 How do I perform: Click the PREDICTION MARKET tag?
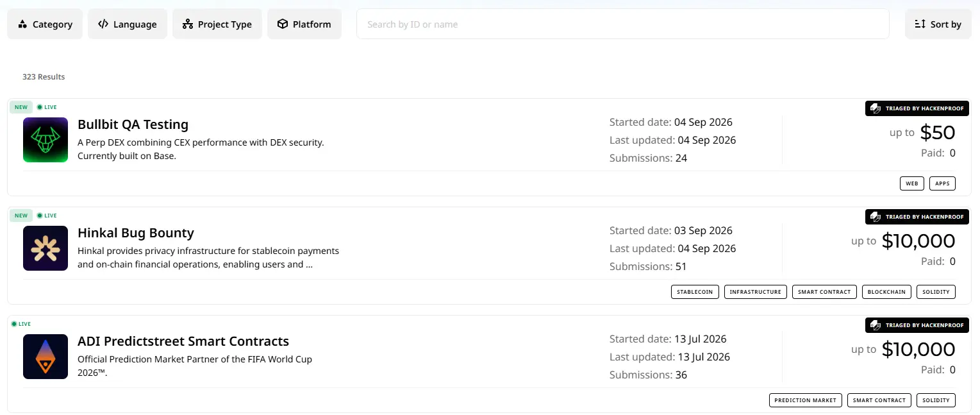tap(806, 400)
